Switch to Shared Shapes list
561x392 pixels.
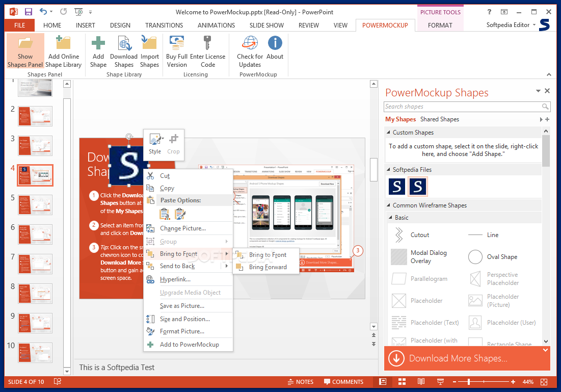(439, 119)
